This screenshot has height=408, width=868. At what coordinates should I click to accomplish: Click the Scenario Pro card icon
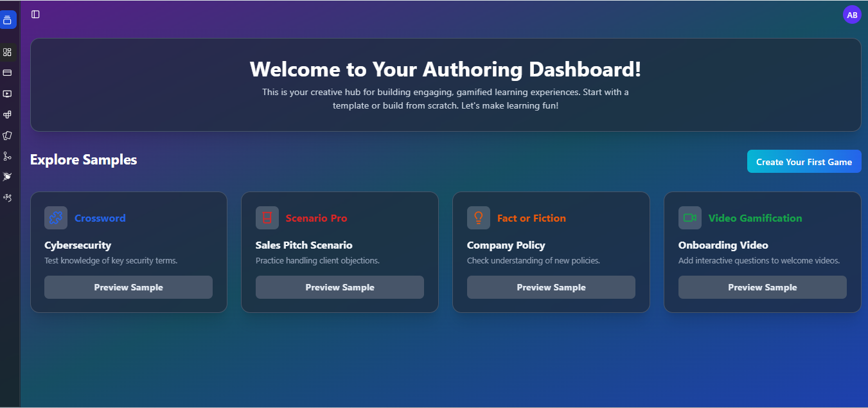[267, 218]
